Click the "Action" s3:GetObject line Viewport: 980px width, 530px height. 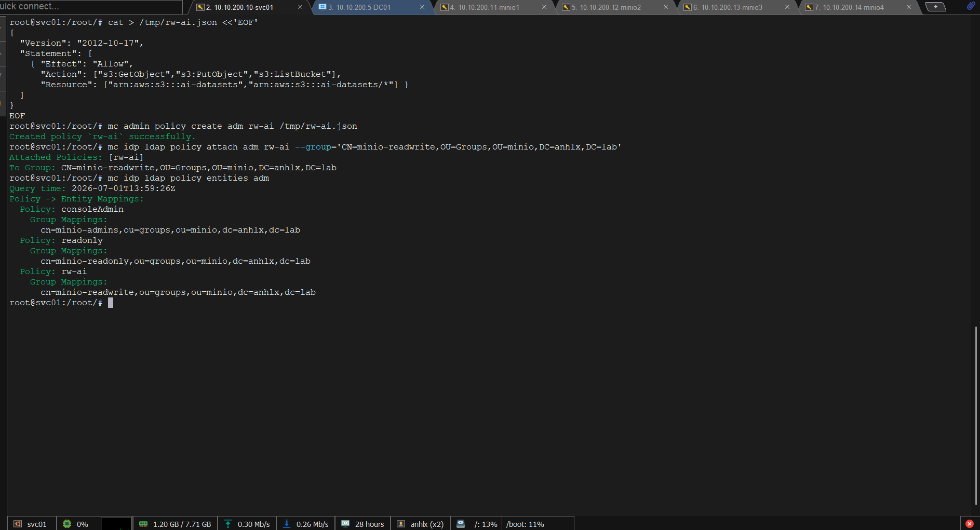(x=191, y=74)
